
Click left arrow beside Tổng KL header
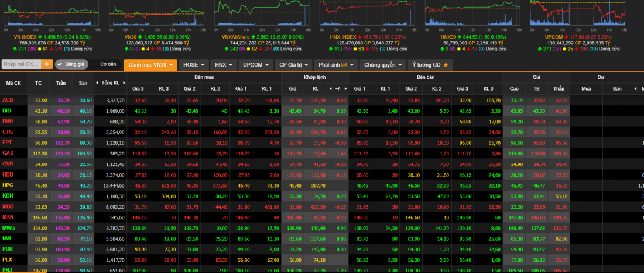97,83
